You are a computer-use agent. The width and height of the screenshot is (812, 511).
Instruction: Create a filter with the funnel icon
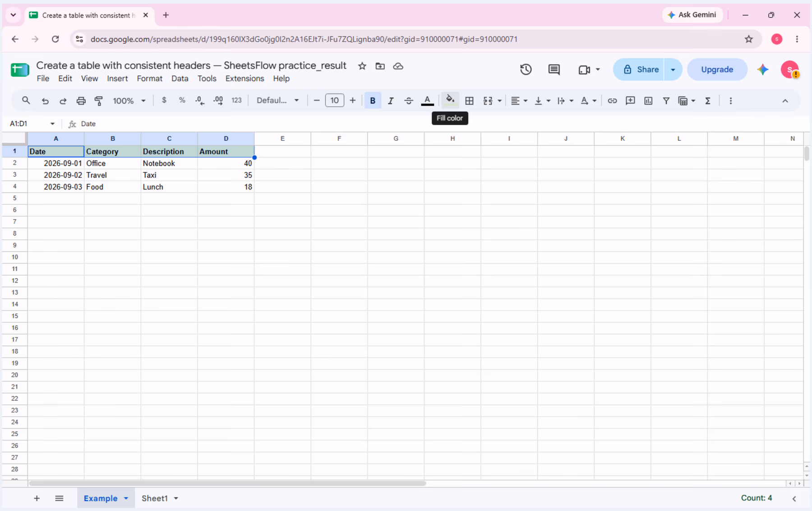(x=666, y=101)
